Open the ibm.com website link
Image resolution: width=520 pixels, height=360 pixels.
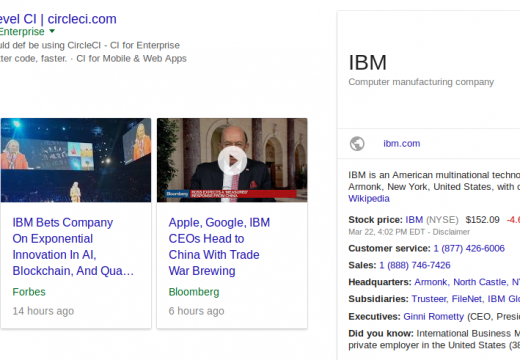(401, 144)
